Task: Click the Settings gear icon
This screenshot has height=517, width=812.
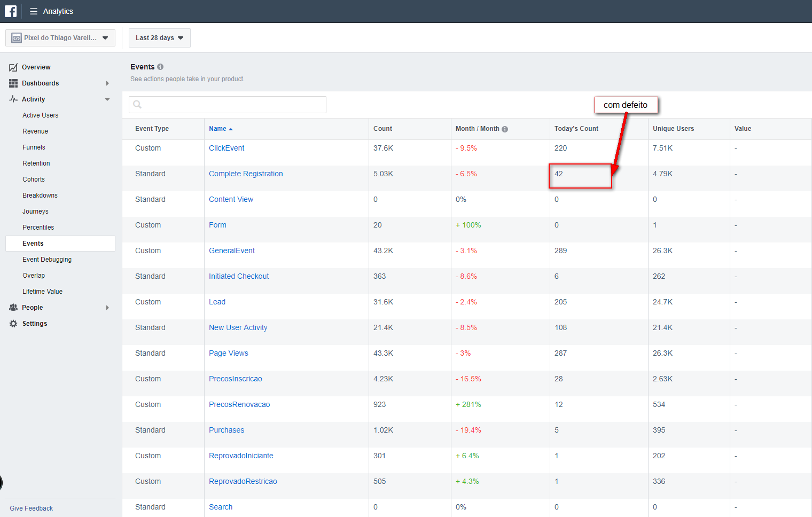Action: (13, 324)
